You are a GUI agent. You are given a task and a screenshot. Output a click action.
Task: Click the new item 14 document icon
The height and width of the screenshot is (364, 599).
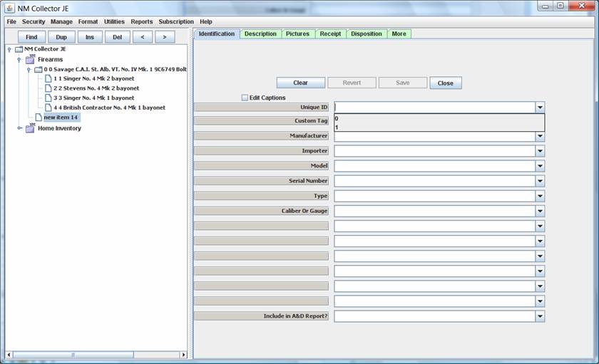tap(39, 118)
